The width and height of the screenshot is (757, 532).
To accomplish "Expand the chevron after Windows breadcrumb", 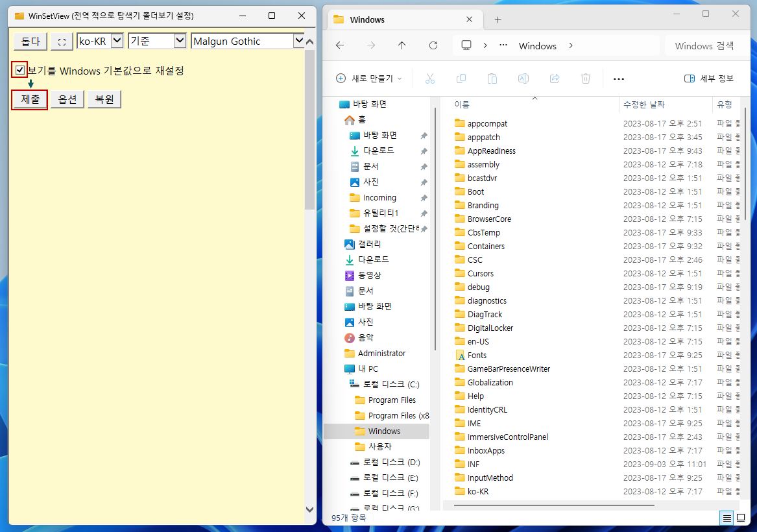I will click(x=571, y=45).
